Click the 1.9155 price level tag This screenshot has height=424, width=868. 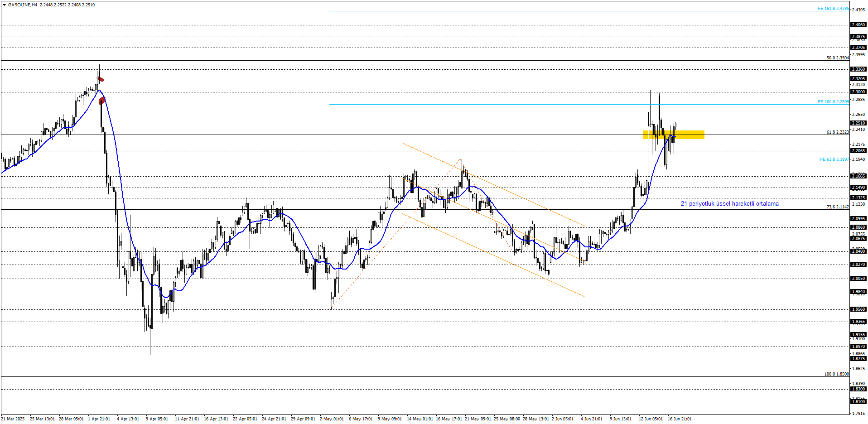tap(858, 335)
